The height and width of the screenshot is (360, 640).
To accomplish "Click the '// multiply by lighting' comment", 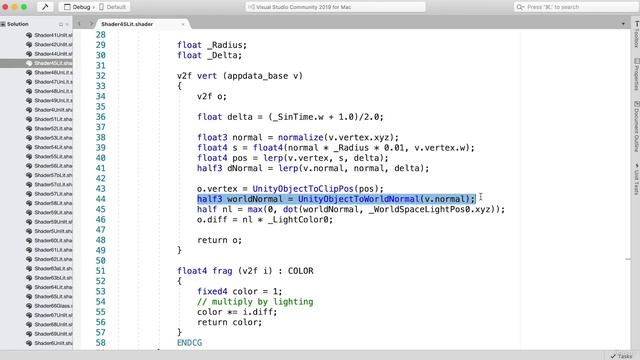I will click(x=255, y=302).
